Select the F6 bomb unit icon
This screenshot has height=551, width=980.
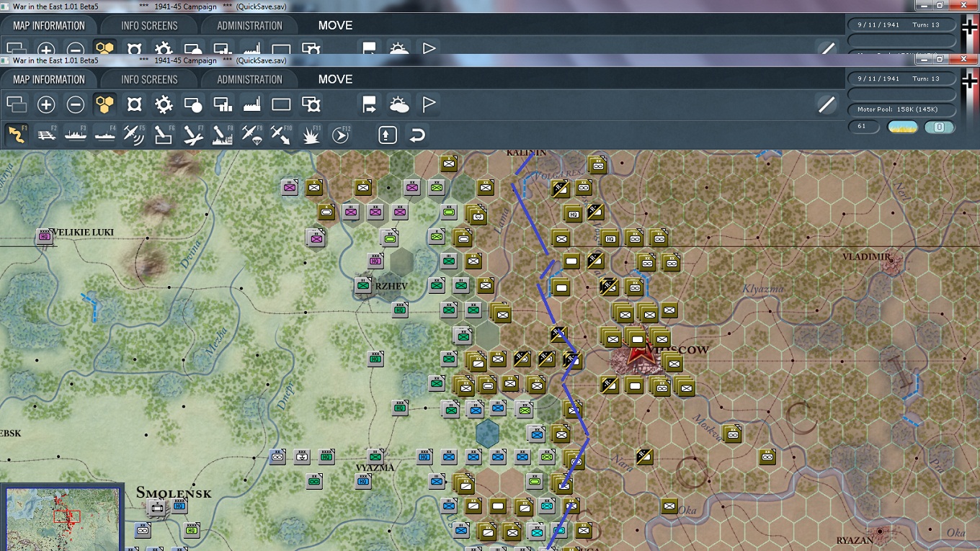click(x=164, y=134)
